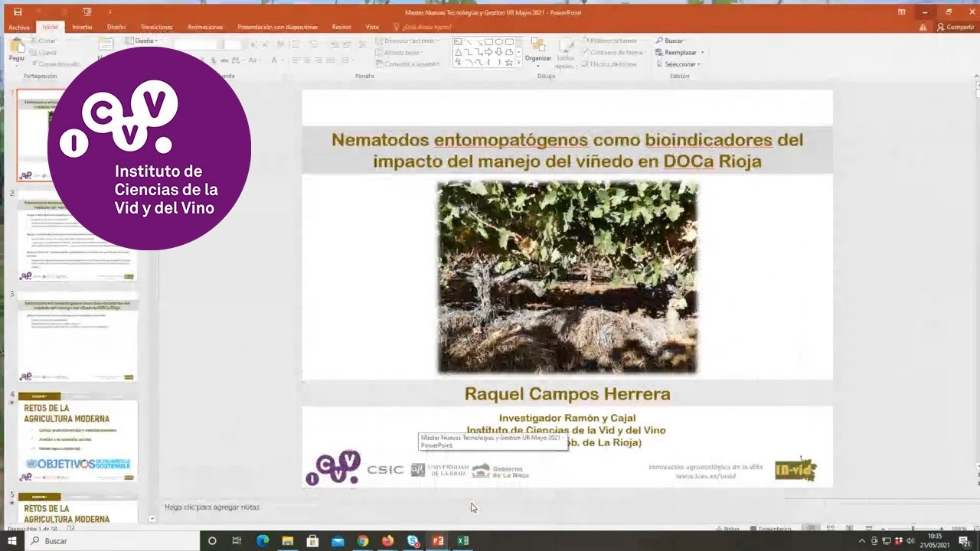Click the Cortana circle icon on taskbar
Screen dimensions: 980x551
coord(212,541)
